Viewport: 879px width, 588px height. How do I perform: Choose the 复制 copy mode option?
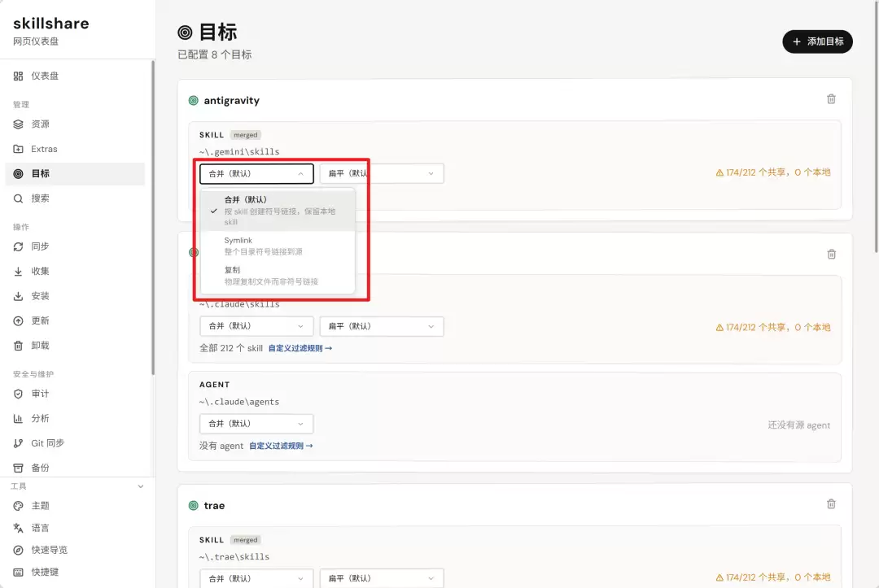coord(278,276)
